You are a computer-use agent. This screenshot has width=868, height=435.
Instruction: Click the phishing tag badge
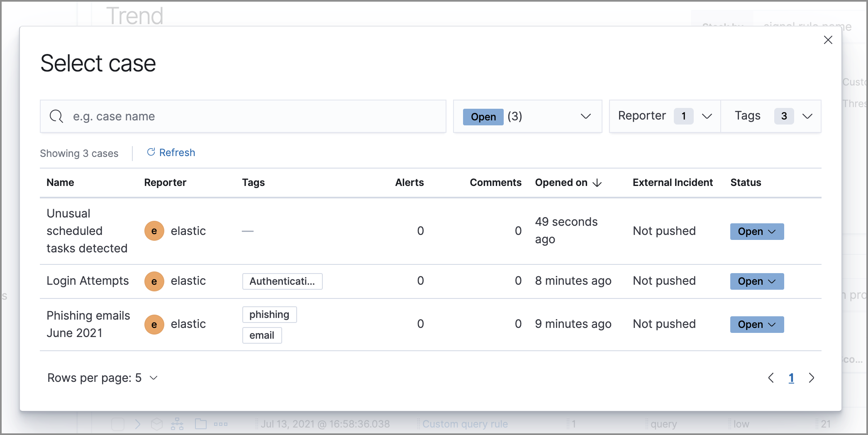269,314
